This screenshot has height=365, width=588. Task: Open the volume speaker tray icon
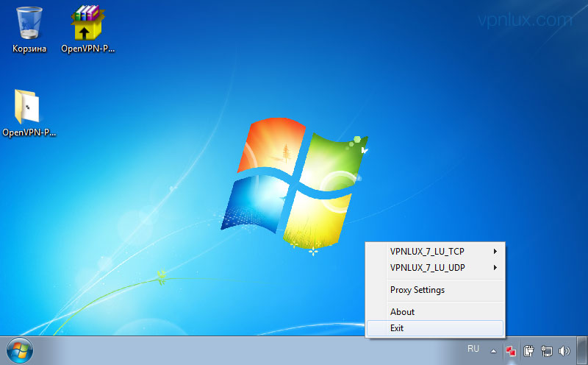564,351
